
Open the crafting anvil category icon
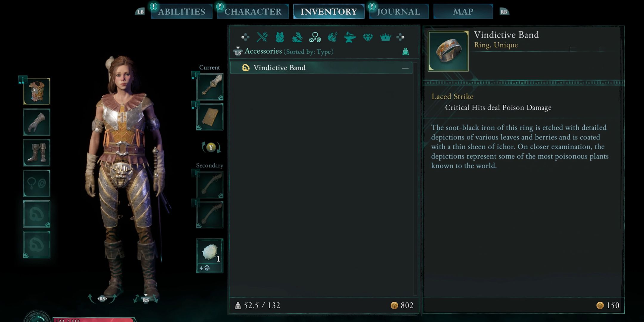click(x=350, y=37)
